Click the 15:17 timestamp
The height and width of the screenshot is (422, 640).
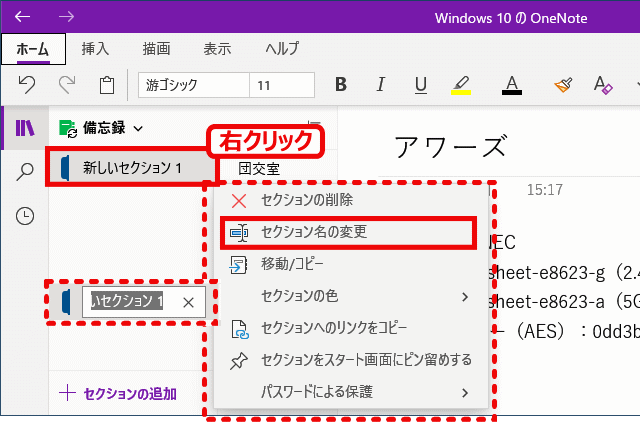click(544, 190)
